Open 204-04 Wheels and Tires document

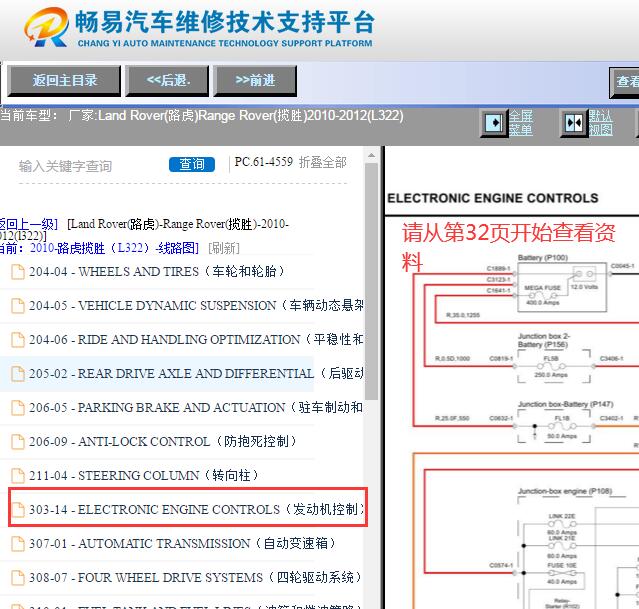(156, 271)
